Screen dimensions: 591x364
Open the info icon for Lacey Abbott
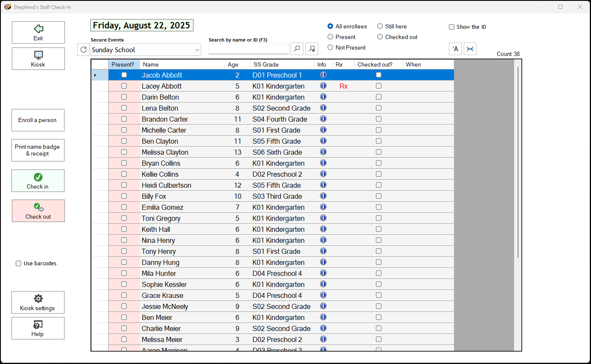click(323, 86)
